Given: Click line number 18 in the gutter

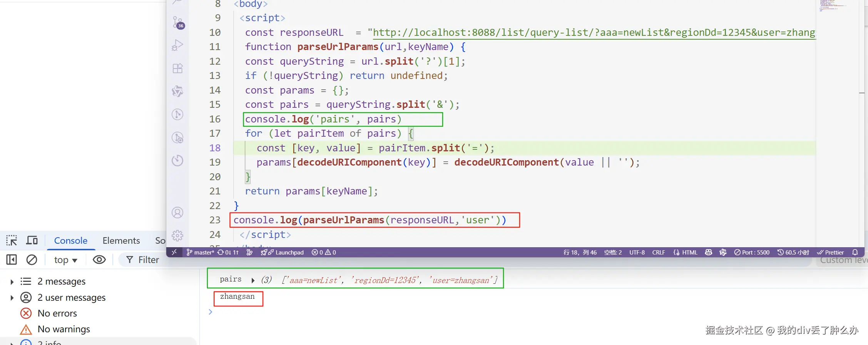Looking at the screenshot, I should (x=215, y=148).
